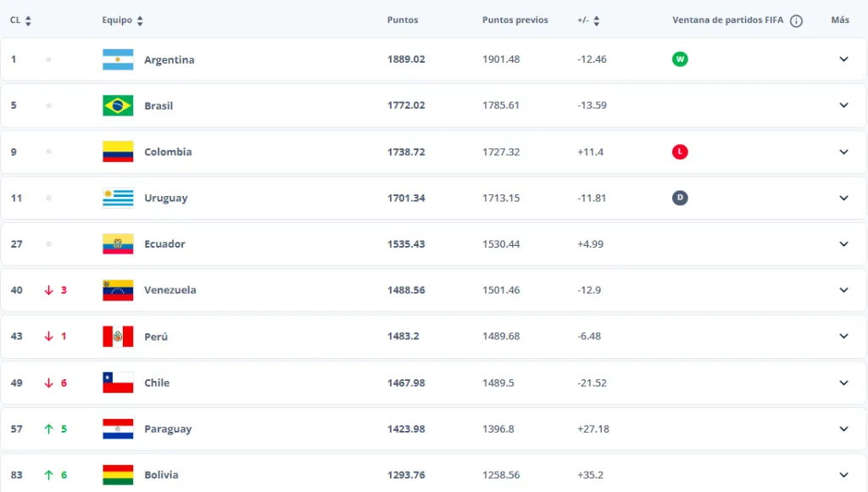868x492 pixels.
Task: Select the Chile flag icon
Action: click(117, 383)
